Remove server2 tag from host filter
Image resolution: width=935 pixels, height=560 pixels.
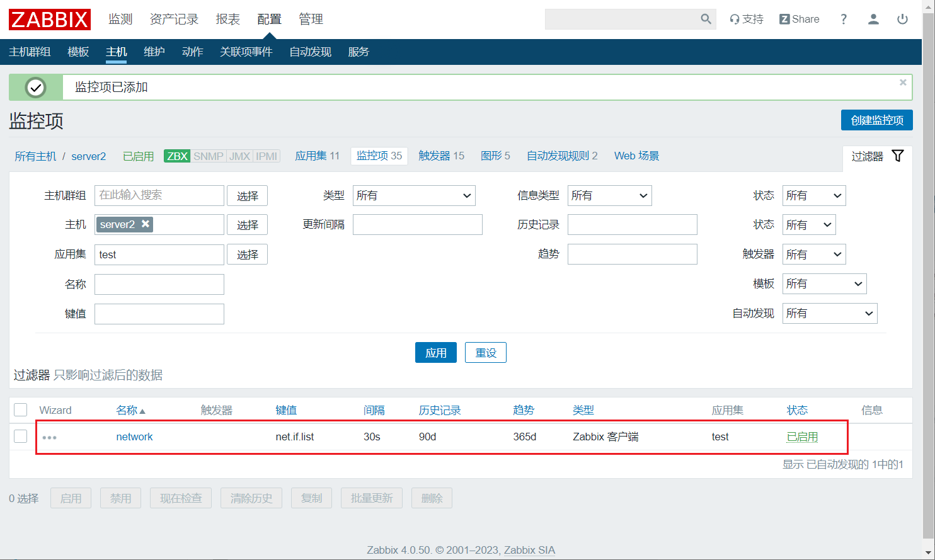point(146,224)
